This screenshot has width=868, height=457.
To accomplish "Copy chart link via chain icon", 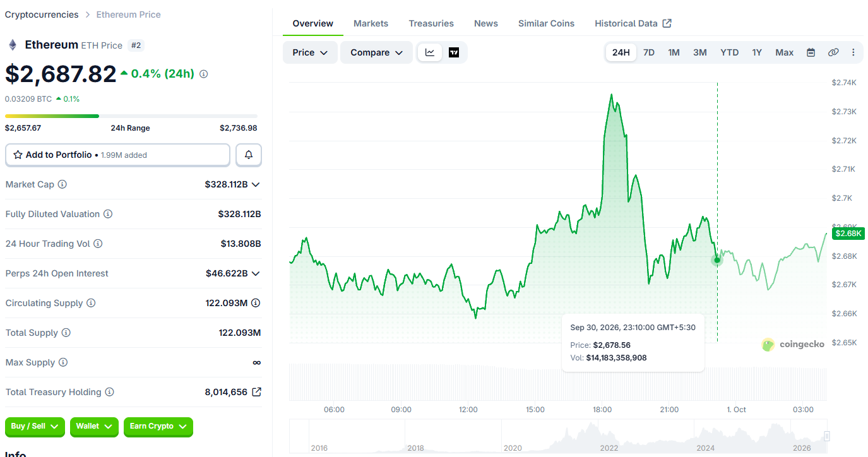I will (833, 52).
